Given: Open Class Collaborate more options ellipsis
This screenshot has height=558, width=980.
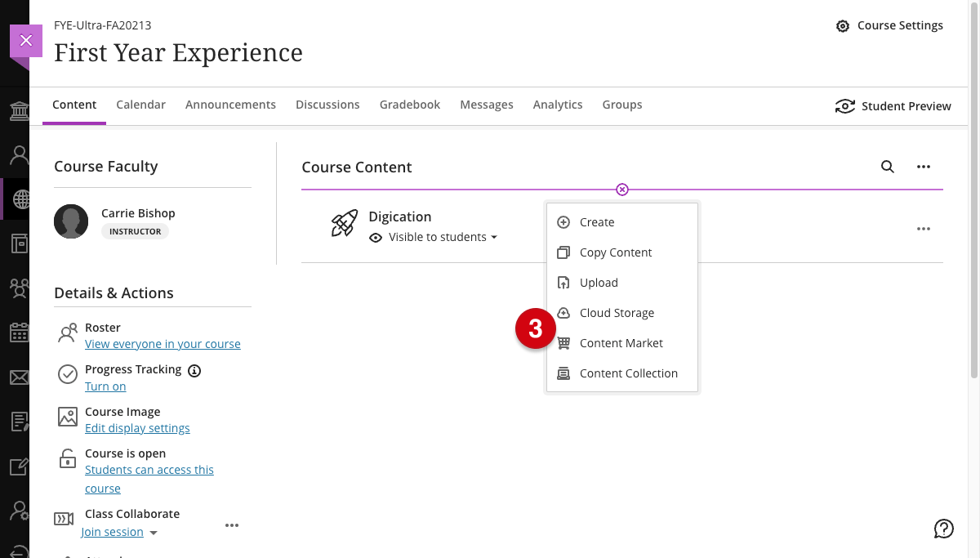Looking at the screenshot, I should (x=232, y=525).
